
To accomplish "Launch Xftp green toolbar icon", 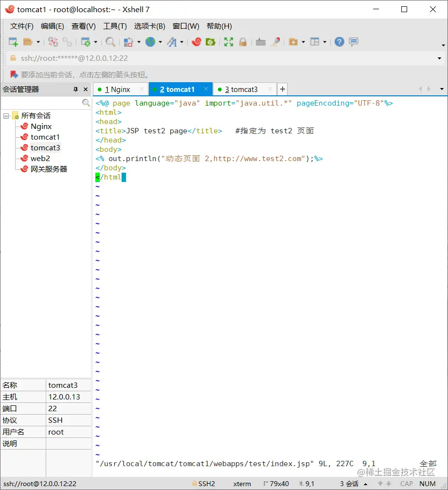I will [211, 41].
